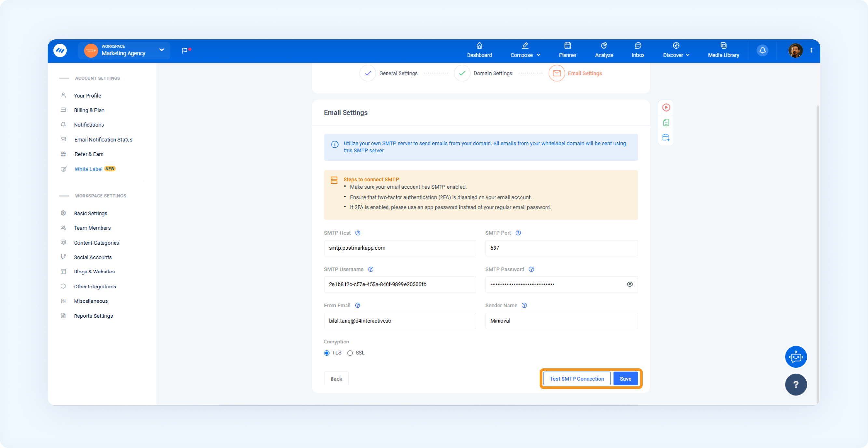Viewport: 868px width, 448px height.
Task: Open the AI chatbot assistant button
Action: pyautogui.click(x=795, y=357)
